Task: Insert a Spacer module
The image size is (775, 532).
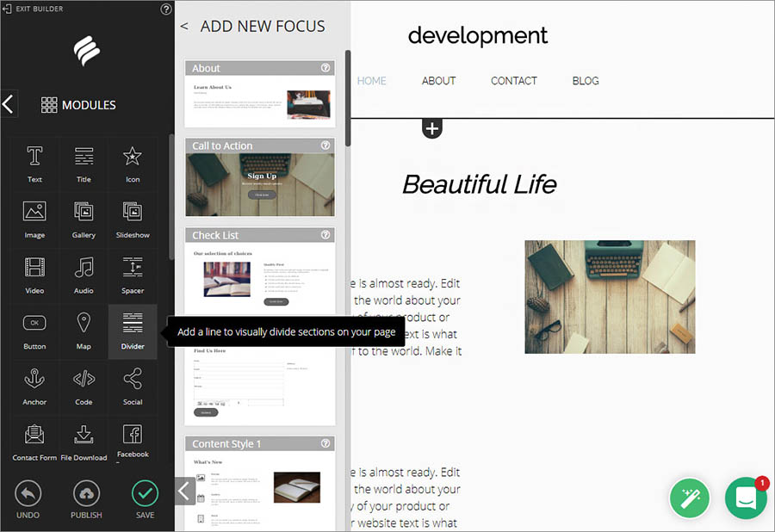Action: pyautogui.click(x=133, y=276)
